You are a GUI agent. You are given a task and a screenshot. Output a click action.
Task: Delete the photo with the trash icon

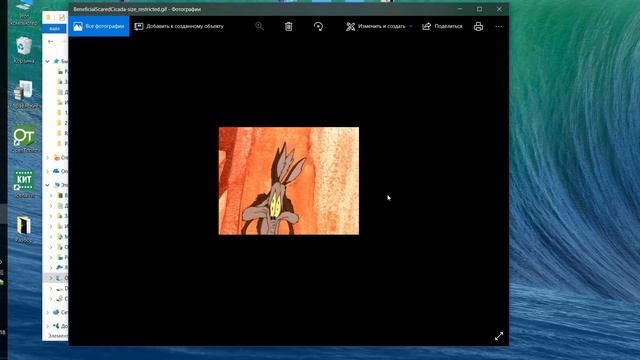click(289, 26)
